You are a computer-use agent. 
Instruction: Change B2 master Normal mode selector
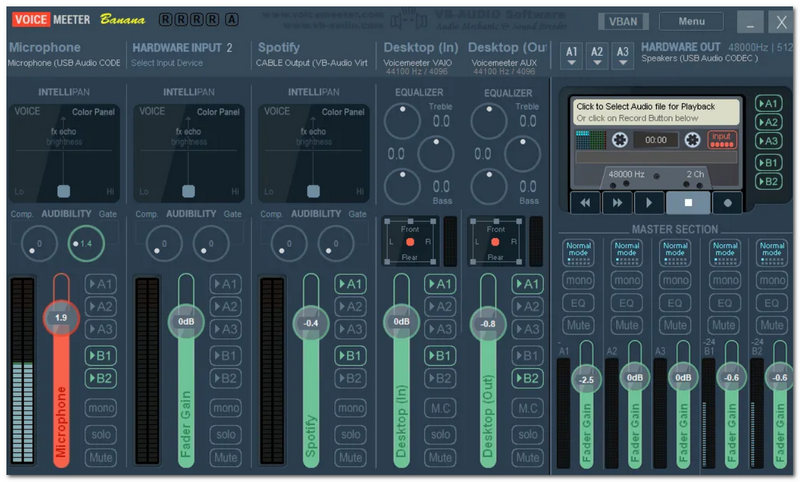[x=772, y=253]
